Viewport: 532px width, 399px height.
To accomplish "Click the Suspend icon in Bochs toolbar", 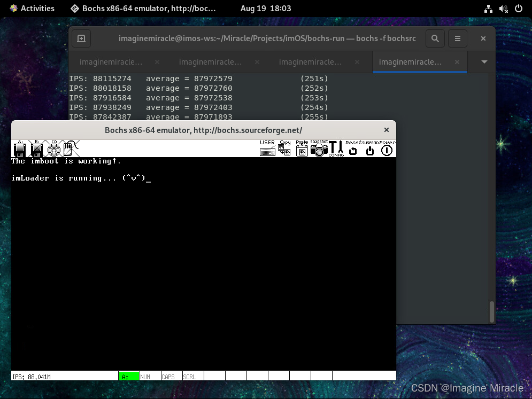I will 370,148.
